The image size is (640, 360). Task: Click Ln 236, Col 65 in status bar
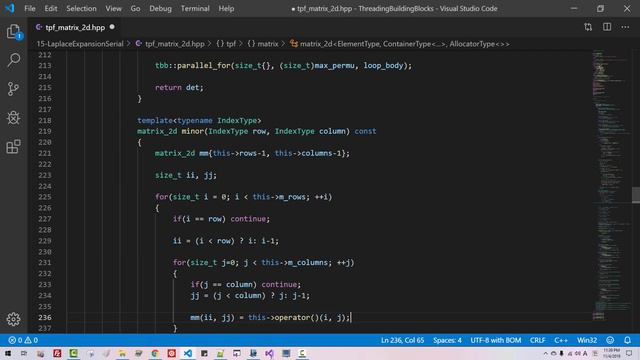tap(402, 340)
